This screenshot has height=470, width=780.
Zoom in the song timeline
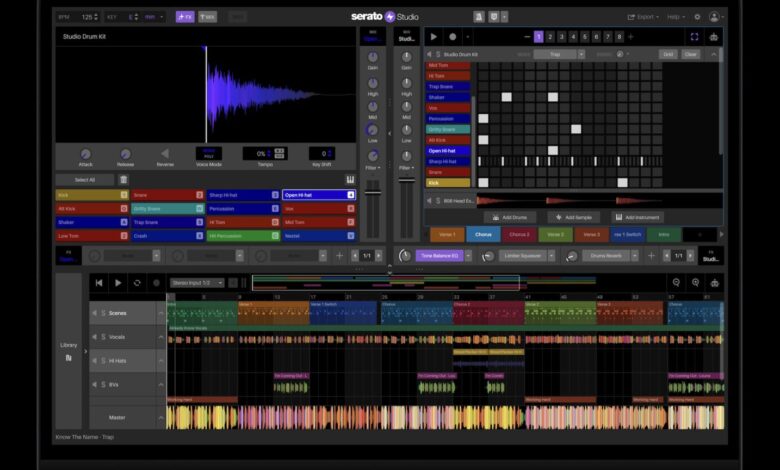(695, 282)
